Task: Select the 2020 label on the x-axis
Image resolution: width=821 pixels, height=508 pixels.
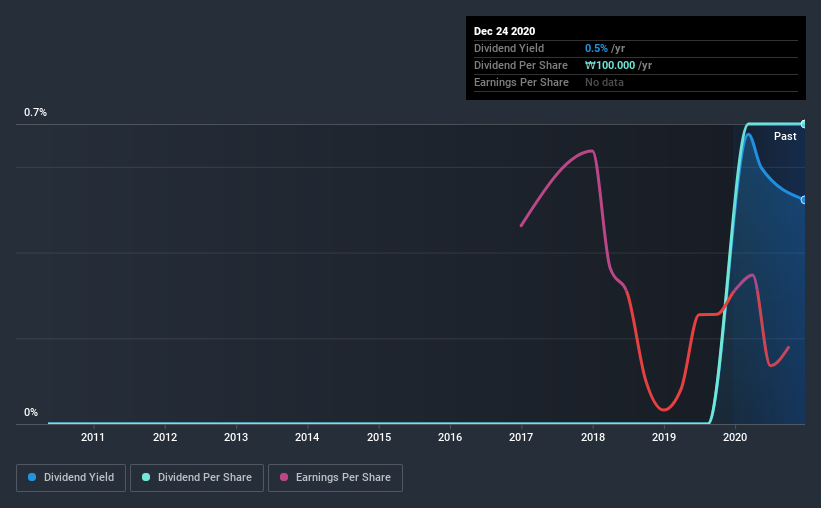Action: point(735,437)
